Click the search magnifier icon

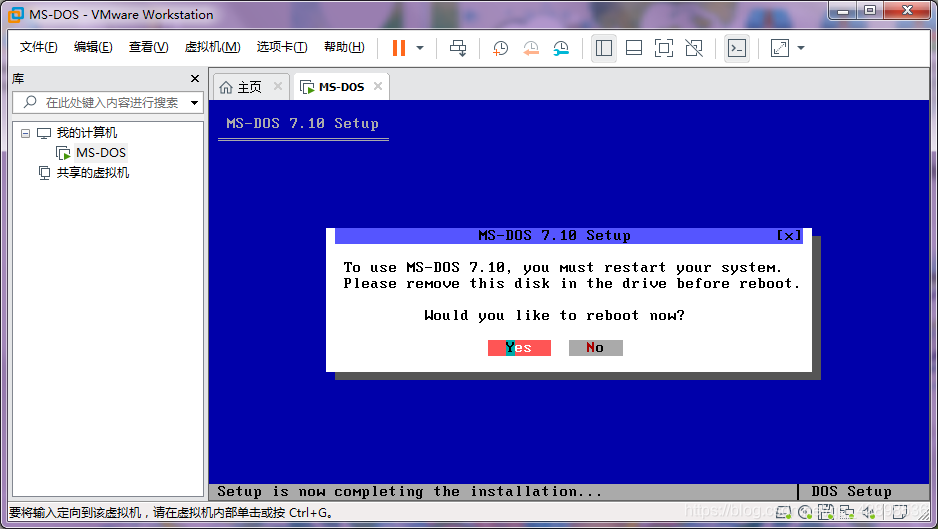pyautogui.click(x=30, y=102)
